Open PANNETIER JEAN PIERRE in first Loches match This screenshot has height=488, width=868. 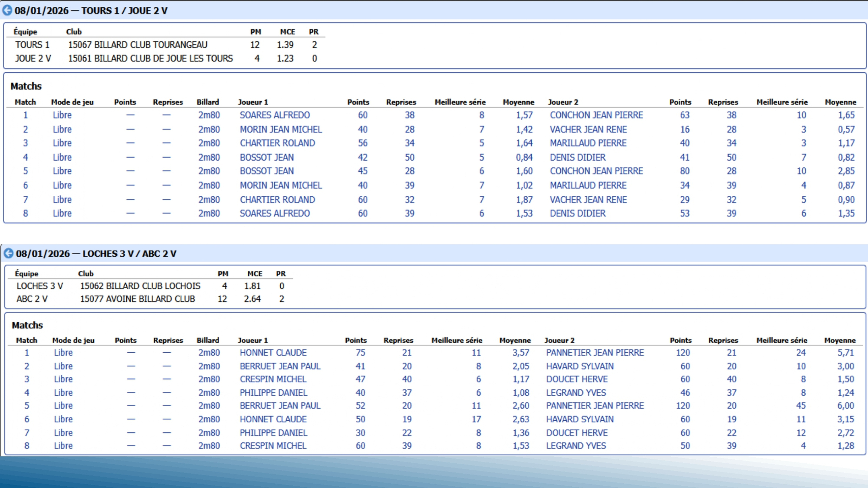pyautogui.click(x=595, y=353)
